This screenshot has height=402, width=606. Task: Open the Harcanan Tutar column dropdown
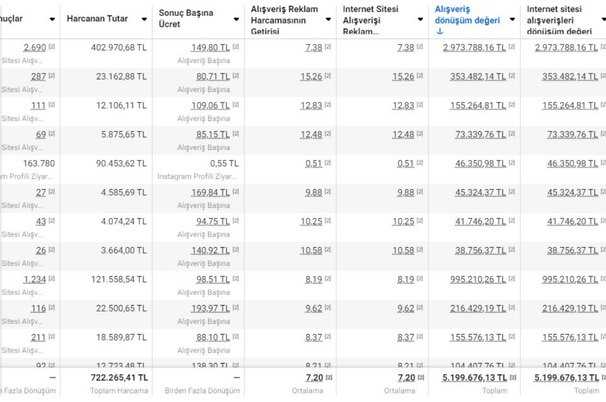tap(144, 19)
